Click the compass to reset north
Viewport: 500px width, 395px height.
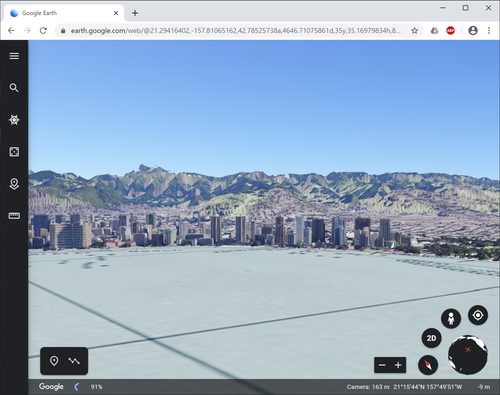click(428, 365)
